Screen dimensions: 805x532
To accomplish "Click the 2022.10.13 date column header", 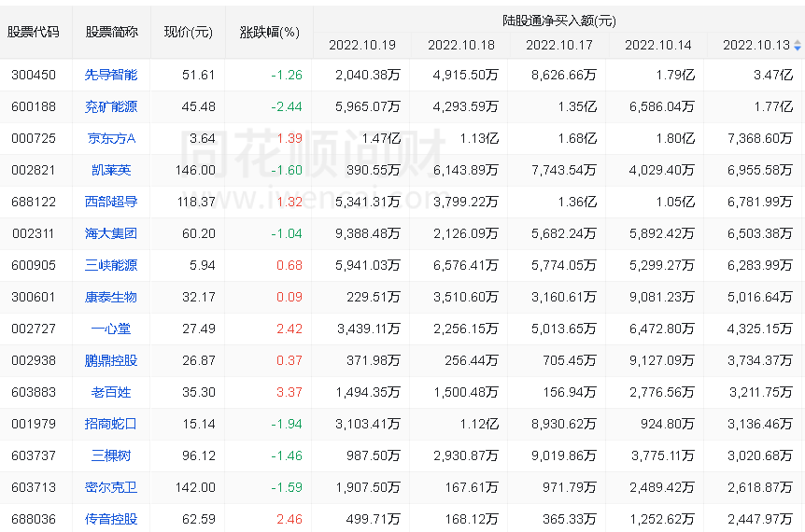I will point(756,45).
